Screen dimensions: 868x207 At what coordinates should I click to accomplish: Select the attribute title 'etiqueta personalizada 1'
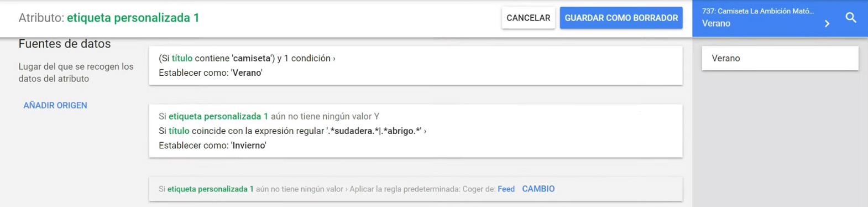point(133,18)
